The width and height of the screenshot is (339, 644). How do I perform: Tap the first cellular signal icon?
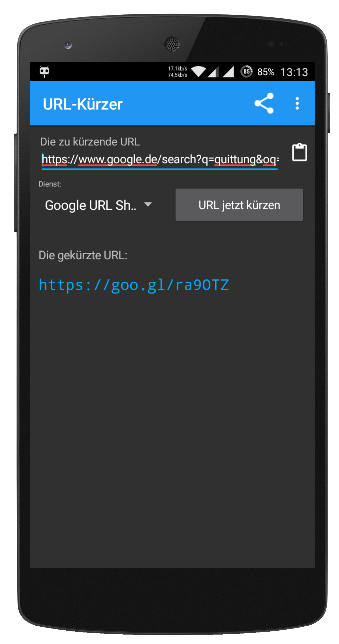click(213, 72)
